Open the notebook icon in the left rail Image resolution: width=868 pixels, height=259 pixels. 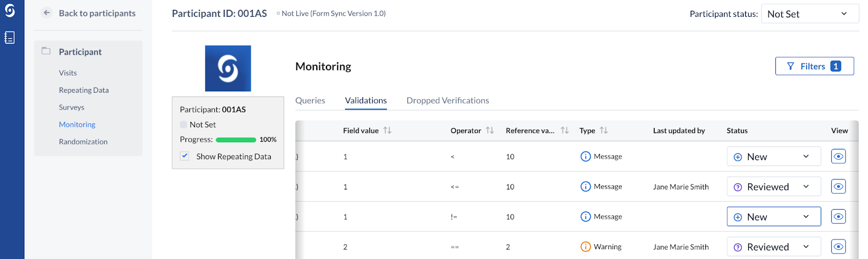pyautogui.click(x=10, y=37)
